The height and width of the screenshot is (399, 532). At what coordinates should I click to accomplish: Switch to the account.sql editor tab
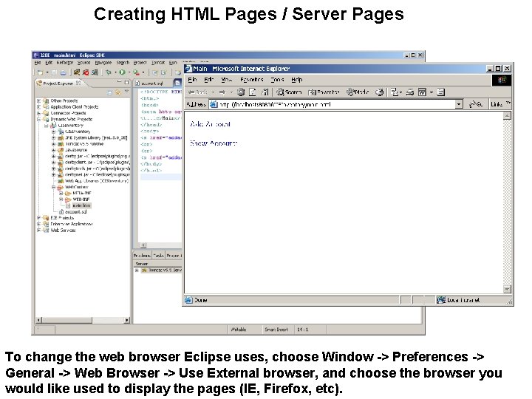point(149,83)
